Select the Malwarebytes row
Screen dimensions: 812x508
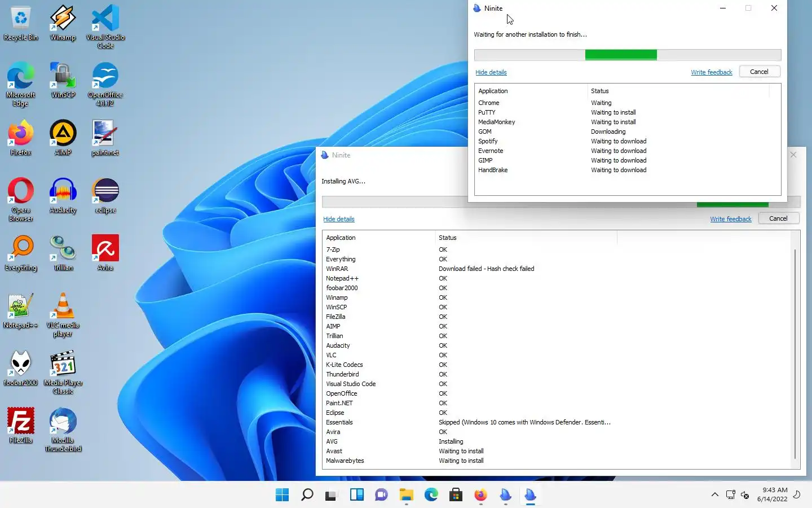pyautogui.click(x=557, y=461)
